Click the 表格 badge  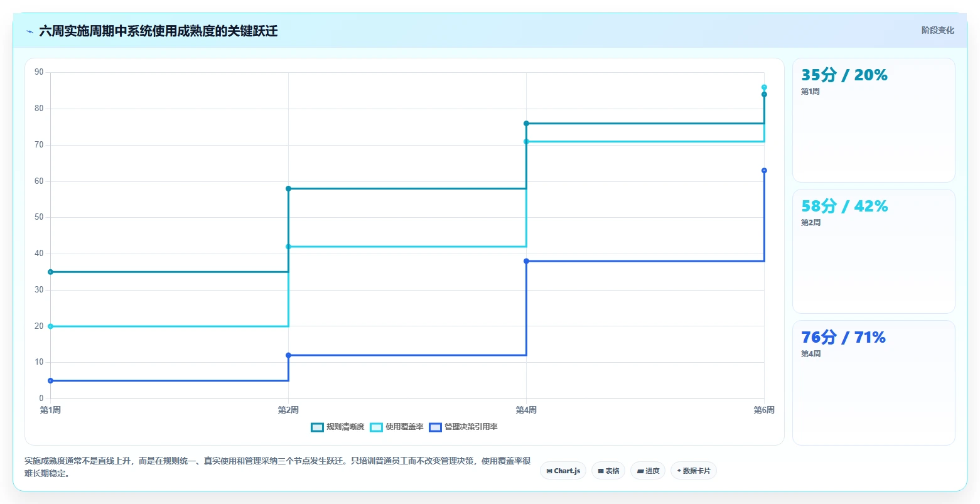point(608,471)
